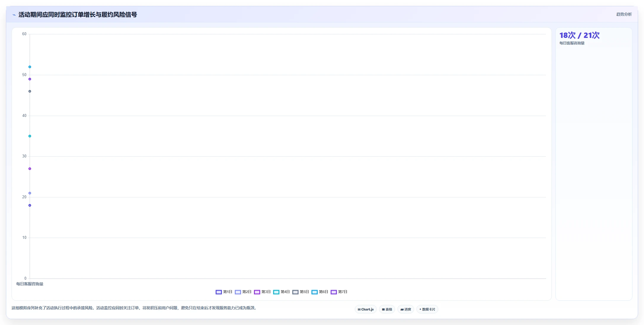Viewport: 644px width, 325px height.
Task: Toggle the 第1日 legend item
Action: [224, 292]
